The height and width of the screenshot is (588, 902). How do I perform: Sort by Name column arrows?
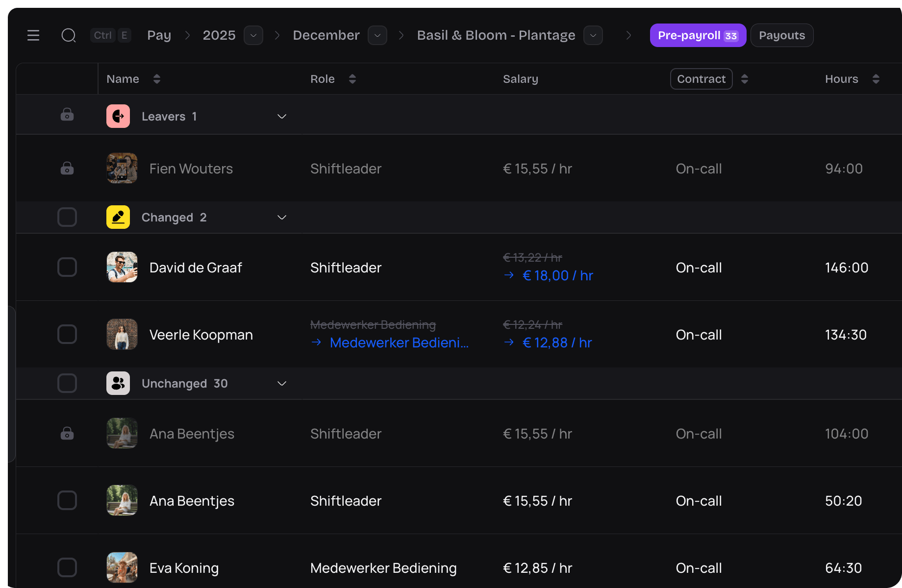157,79
